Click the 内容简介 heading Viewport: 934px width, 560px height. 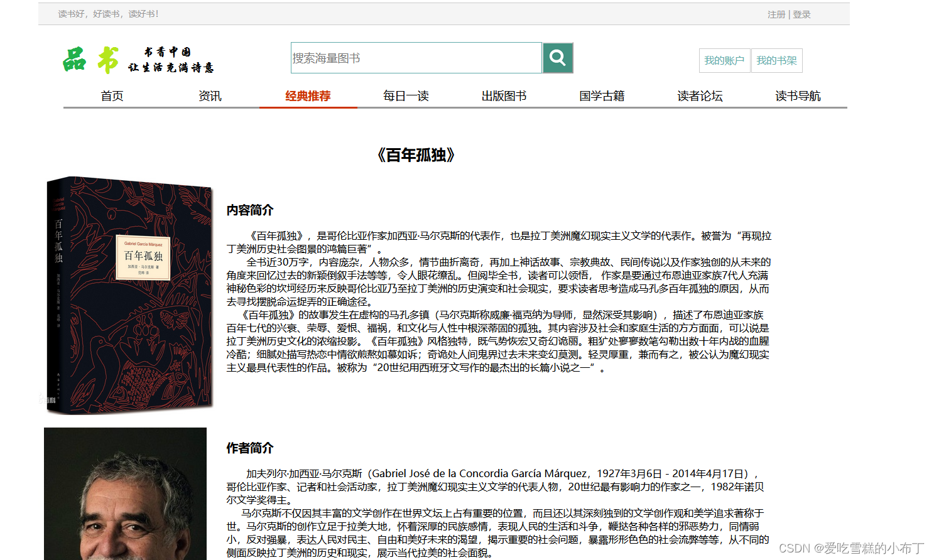pos(250,210)
